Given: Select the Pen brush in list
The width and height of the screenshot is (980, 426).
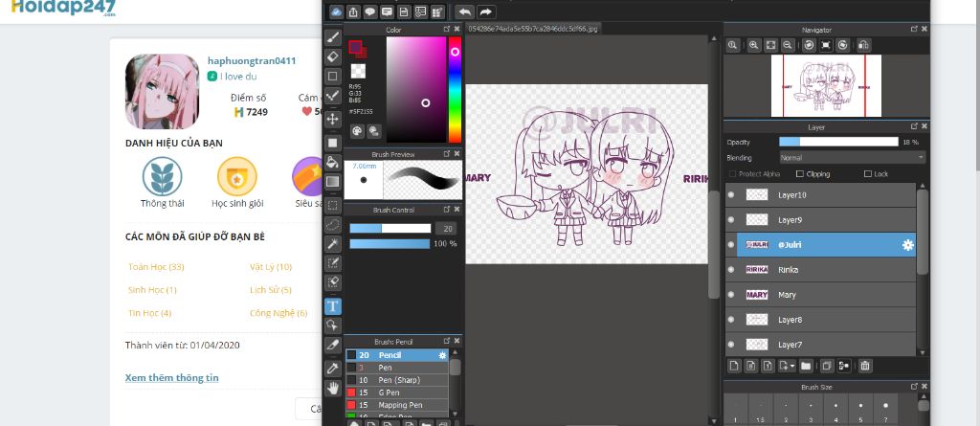Looking at the screenshot, I should [397, 368].
